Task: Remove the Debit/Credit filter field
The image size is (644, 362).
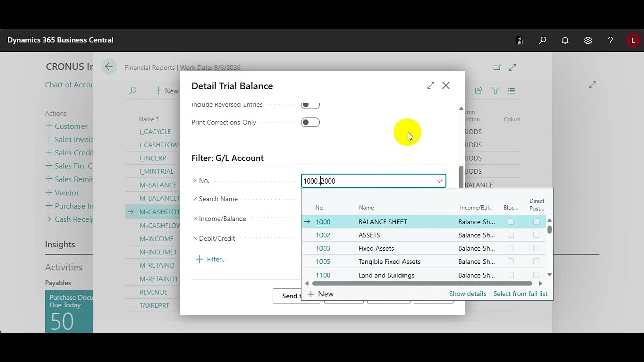Action: click(195, 238)
